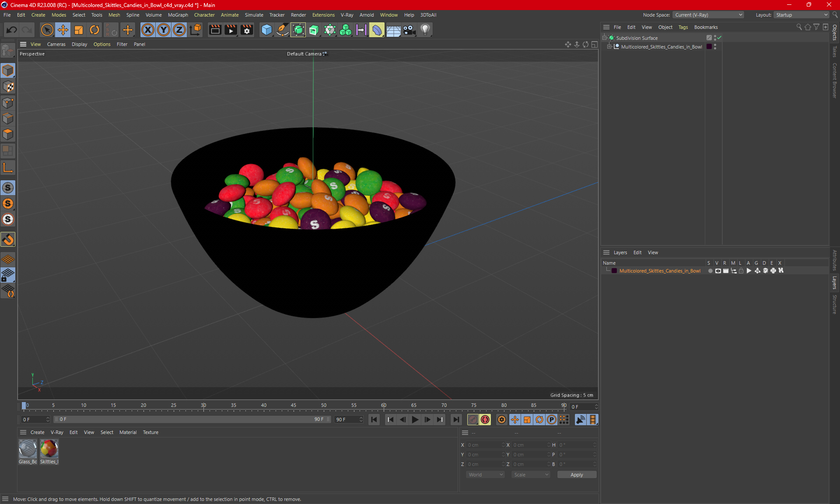This screenshot has width=840, height=504.
Task: Toggle Enable Snap magnet icon
Action: point(8,239)
